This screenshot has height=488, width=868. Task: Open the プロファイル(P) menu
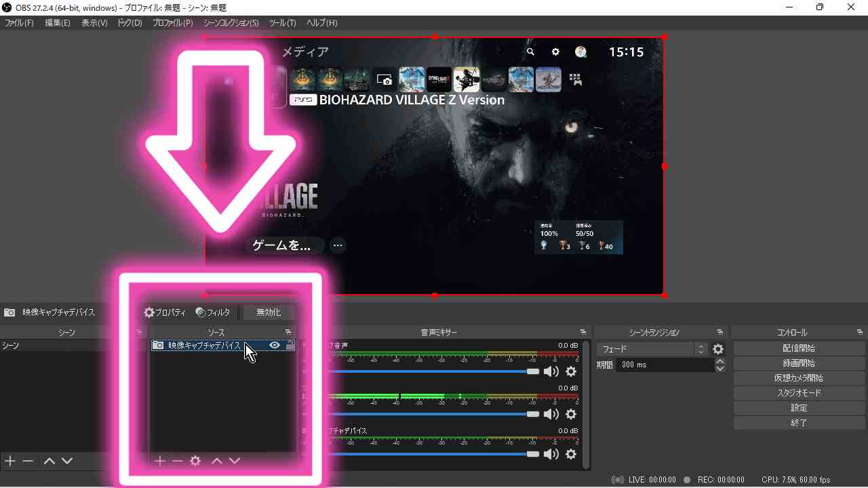coord(172,22)
